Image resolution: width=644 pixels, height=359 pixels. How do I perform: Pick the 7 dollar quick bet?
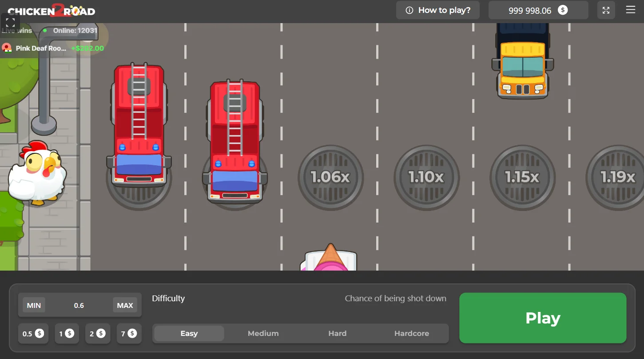click(129, 334)
